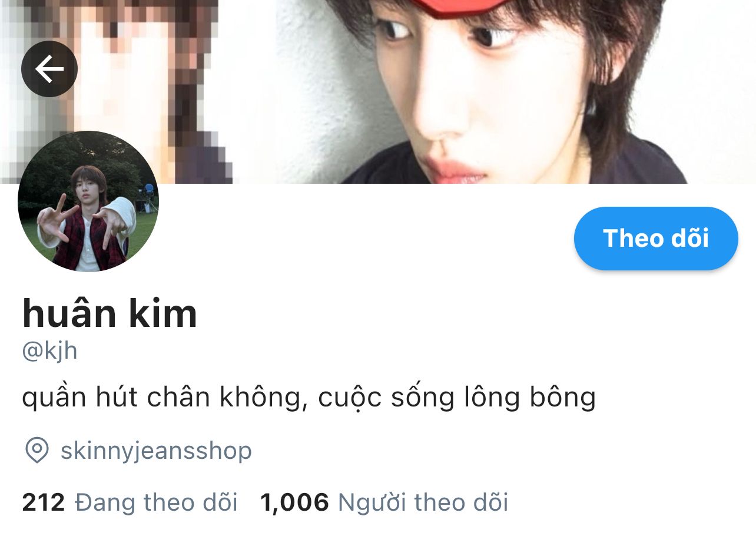This screenshot has width=756, height=559.
Task: Go back using the left arrow icon
Action: [49, 69]
